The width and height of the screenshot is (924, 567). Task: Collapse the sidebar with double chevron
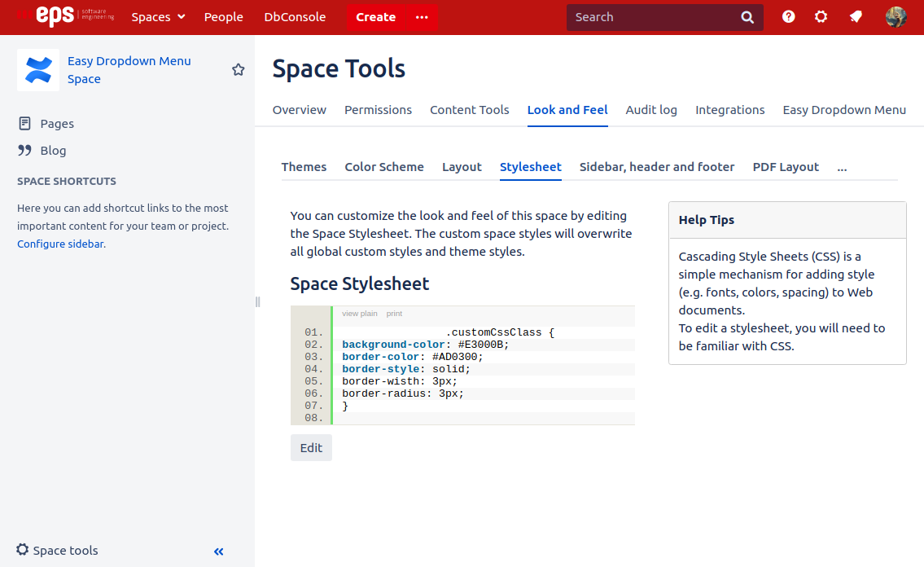(218, 552)
